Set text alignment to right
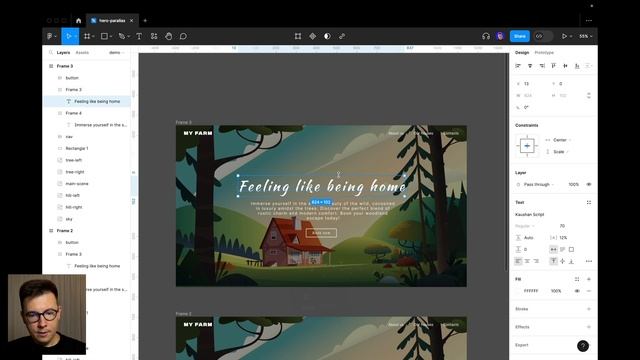 coord(536,261)
